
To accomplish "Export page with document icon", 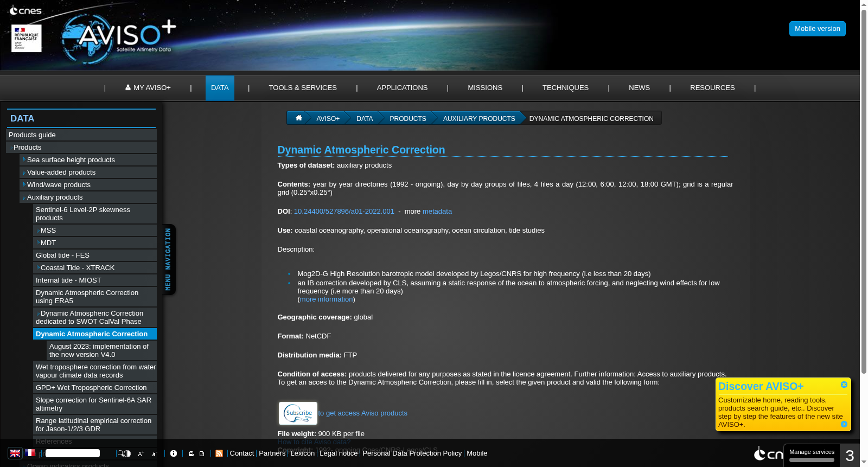I will (202, 453).
